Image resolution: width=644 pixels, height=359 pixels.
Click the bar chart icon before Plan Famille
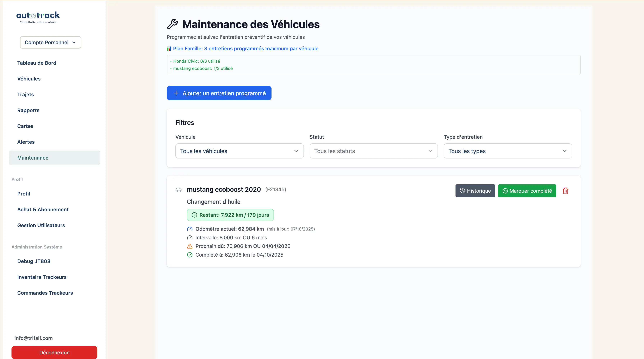click(169, 49)
